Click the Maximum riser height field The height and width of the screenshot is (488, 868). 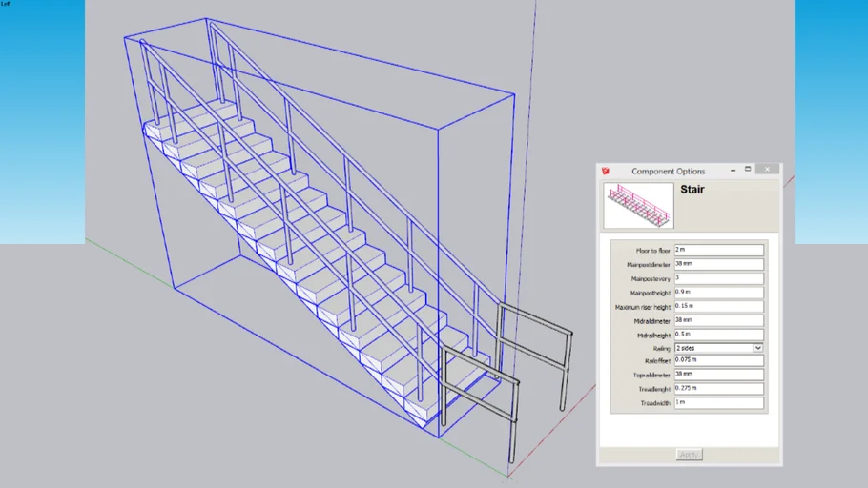tap(719, 307)
